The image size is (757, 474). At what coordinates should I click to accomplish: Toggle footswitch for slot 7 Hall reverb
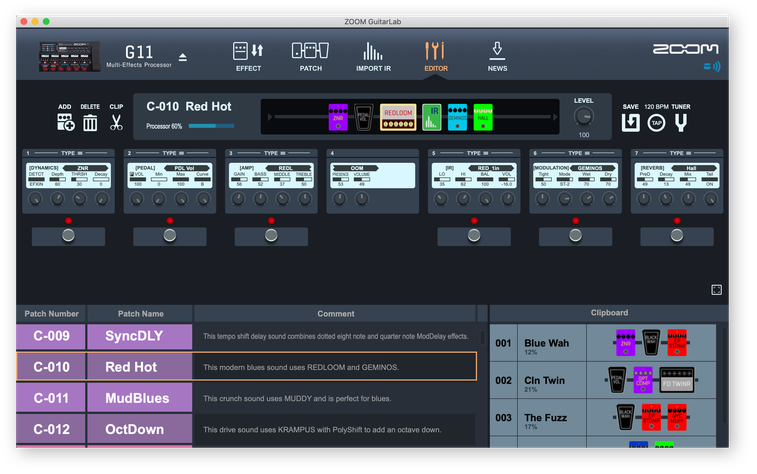coord(677,236)
